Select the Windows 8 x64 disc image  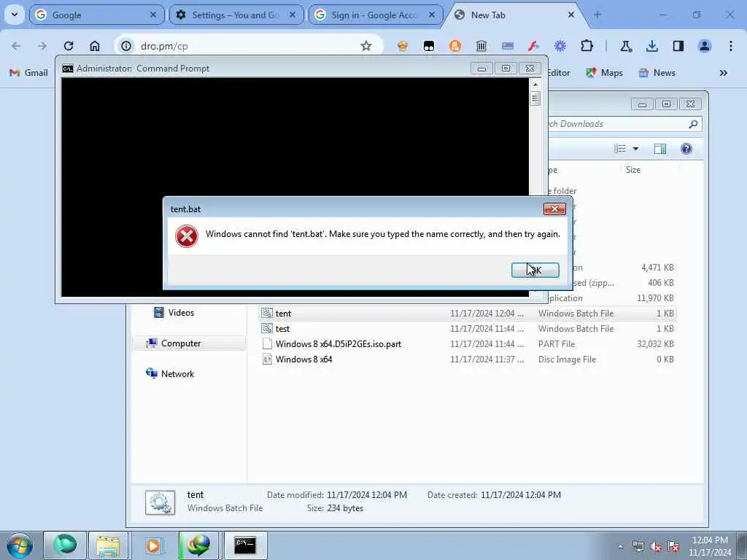pyautogui.click(x=468, y=359)
